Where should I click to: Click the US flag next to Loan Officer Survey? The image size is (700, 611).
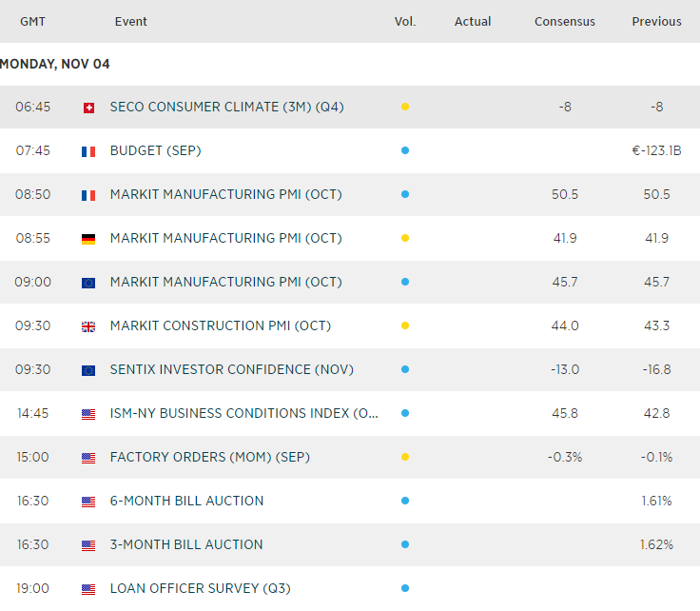coord(88,589)
